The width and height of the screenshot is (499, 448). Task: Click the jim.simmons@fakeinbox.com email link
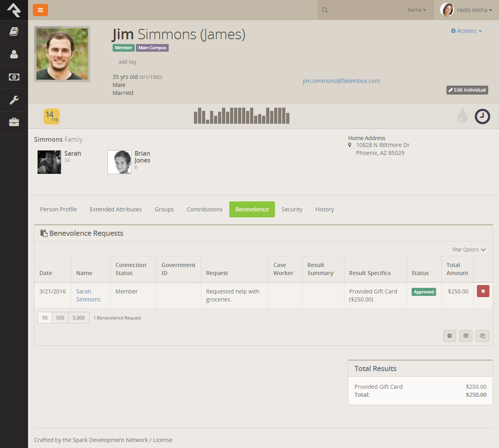[341, 81]
